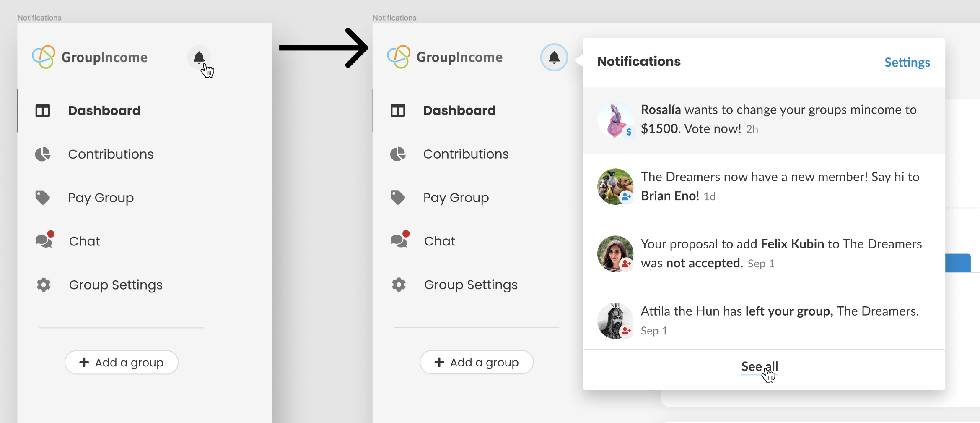The height and width of the screenshot is (423, 980).
Task: Select Chat in the right sidebar menu
Action: click(x=439, y=241)
